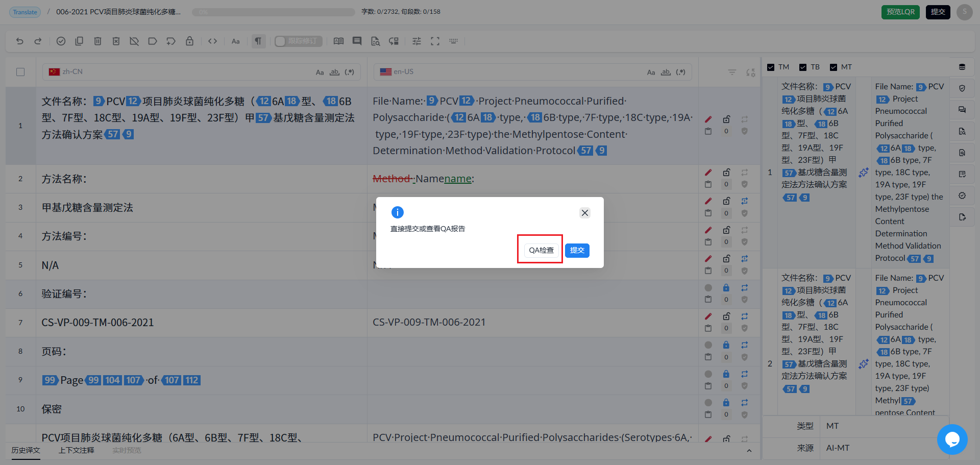Image resolution: width=980 pixels, height=465 pixels.
Task: Switch to the 上下文注释 tab
Action: [x=76, y=450]
